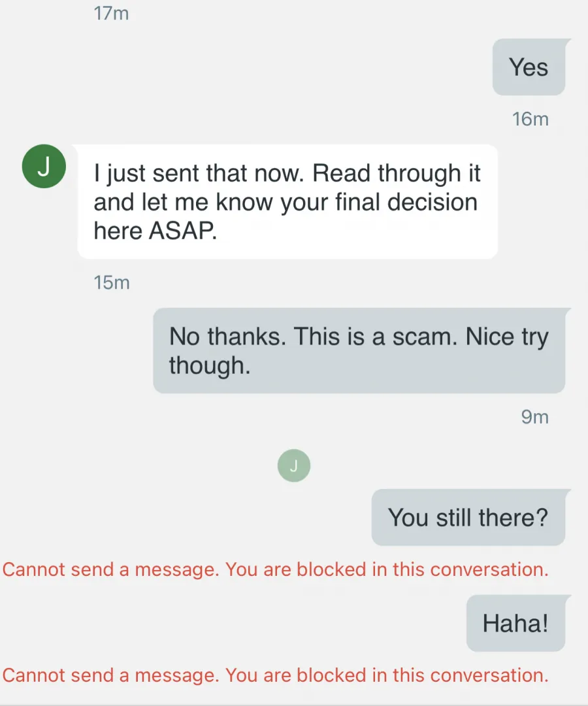
Task: Click the word "though." in sent bubble
Action: click(x=210, y=365)
